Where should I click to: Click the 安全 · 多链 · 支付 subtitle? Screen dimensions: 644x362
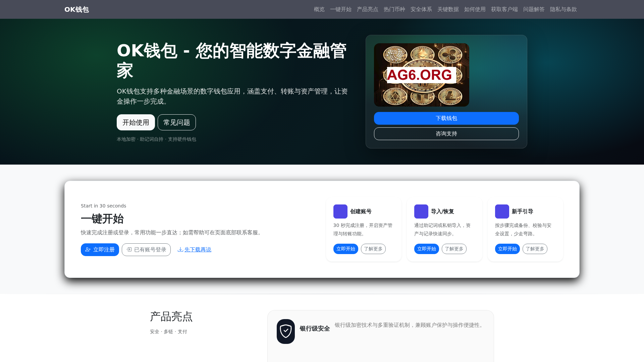(168, 331)
